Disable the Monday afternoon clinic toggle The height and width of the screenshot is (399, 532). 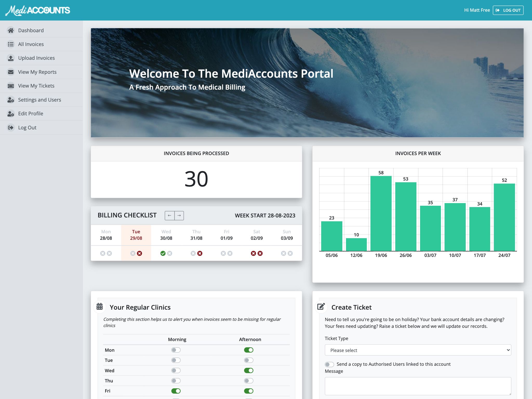coord(249,350)
